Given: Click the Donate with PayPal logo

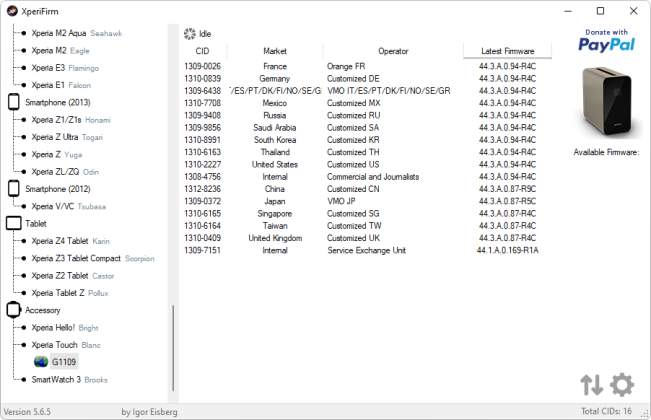Looking at the screenshot, I should 606,41.
